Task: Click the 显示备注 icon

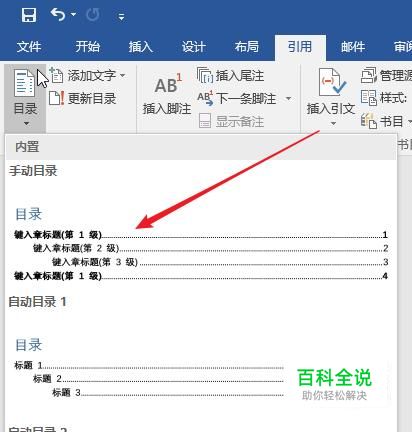Action: click(x=205, y=121)
